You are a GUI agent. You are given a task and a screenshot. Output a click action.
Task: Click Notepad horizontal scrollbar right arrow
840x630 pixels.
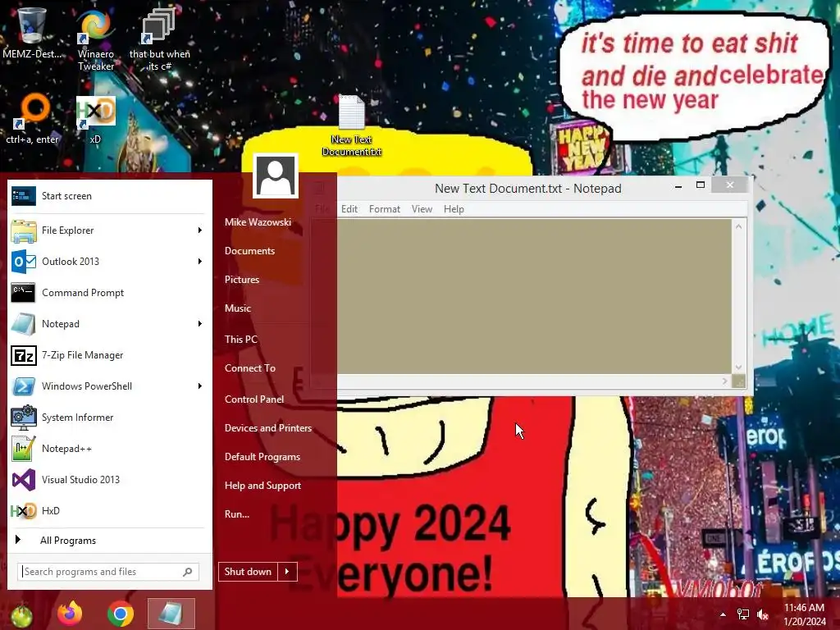coord(724,381)
